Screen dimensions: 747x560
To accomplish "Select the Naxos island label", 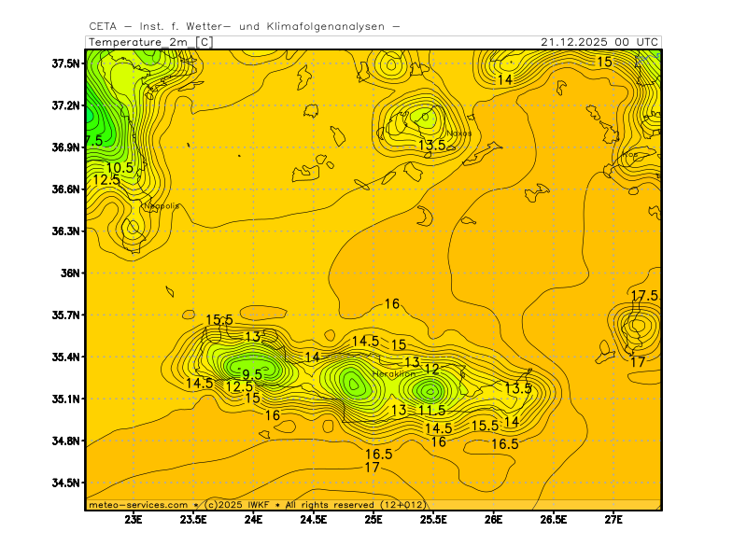I will pyautogui.click(x=458, y=133).
